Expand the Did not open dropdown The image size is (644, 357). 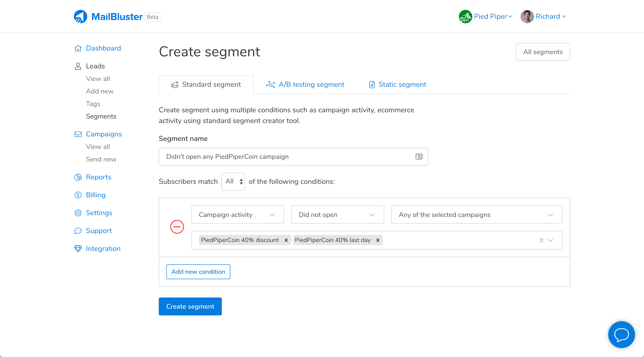pos(337,215)
